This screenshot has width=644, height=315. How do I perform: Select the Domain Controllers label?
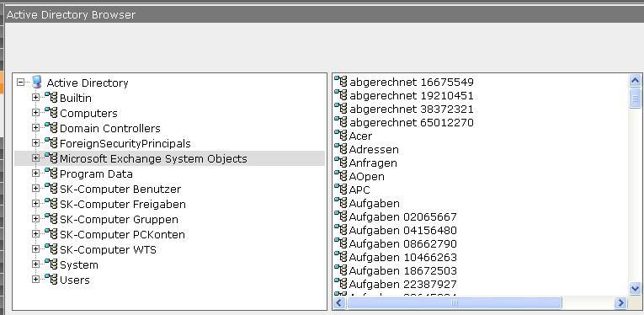pos(110,129)
